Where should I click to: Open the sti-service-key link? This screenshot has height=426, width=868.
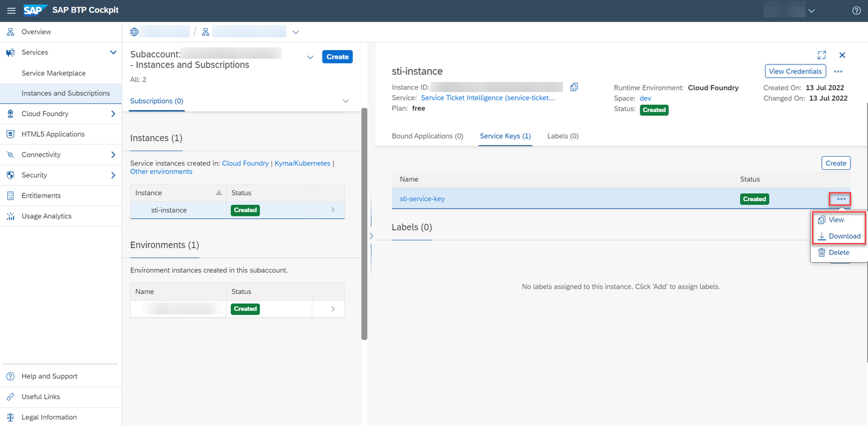coord(422,199)
